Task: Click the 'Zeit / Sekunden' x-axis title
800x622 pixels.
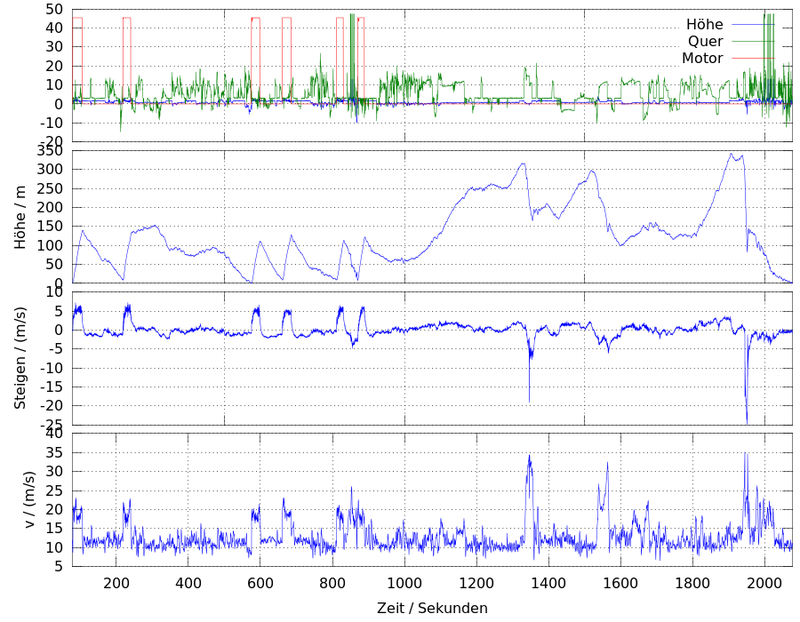Action: pos(432,608)
